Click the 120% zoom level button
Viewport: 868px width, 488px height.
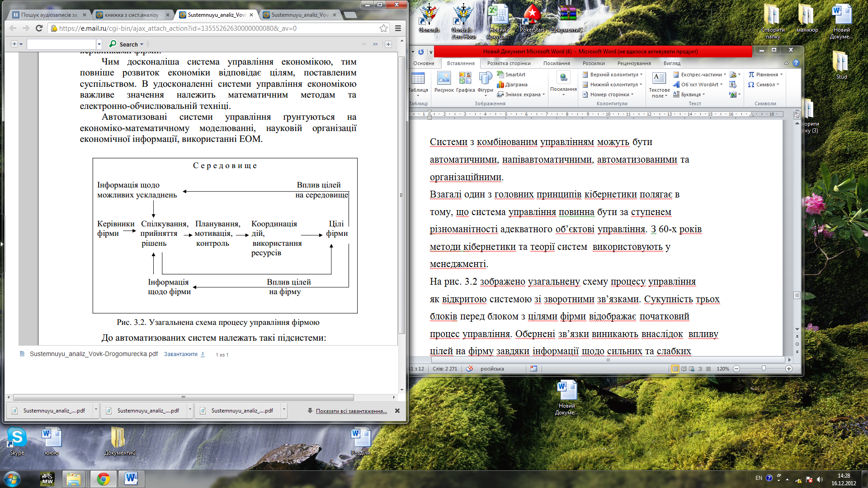click(x=722, y=369)
